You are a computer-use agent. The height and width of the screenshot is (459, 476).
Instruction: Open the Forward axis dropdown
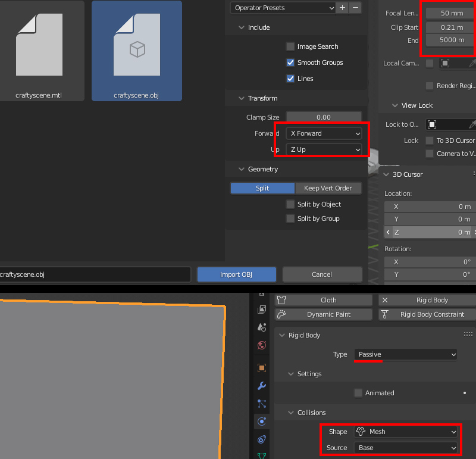(x=324, y=133)
